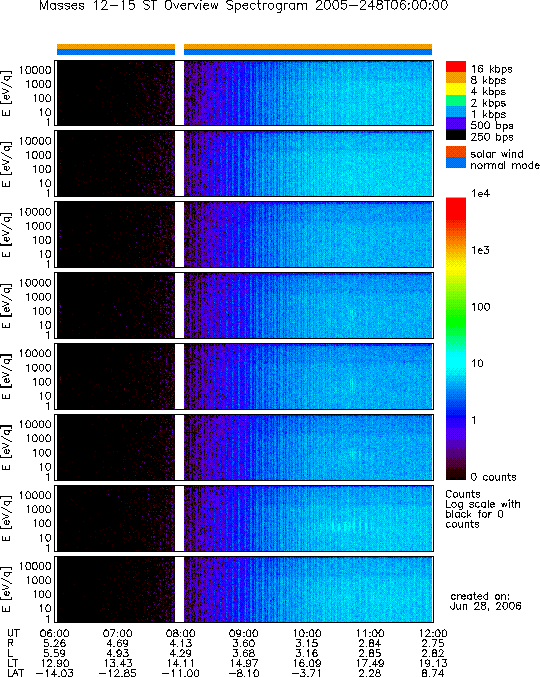Click the L value '3.68'

click(243, 653)
